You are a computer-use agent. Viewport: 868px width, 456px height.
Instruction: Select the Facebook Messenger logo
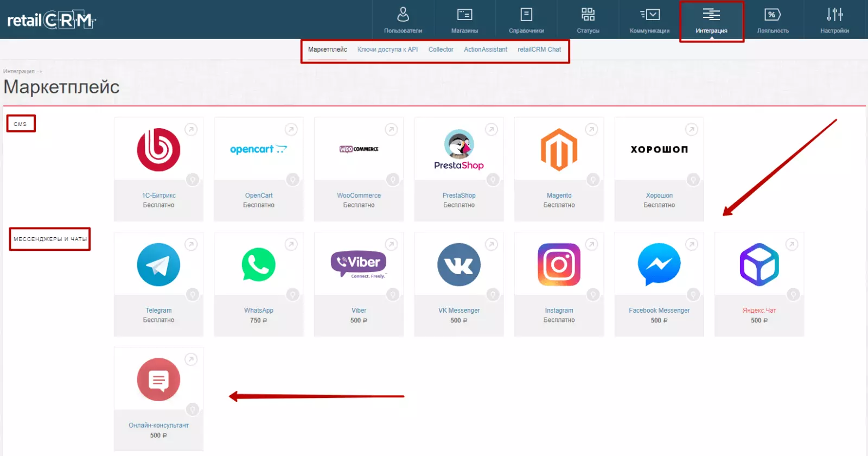tap(659, 264)
